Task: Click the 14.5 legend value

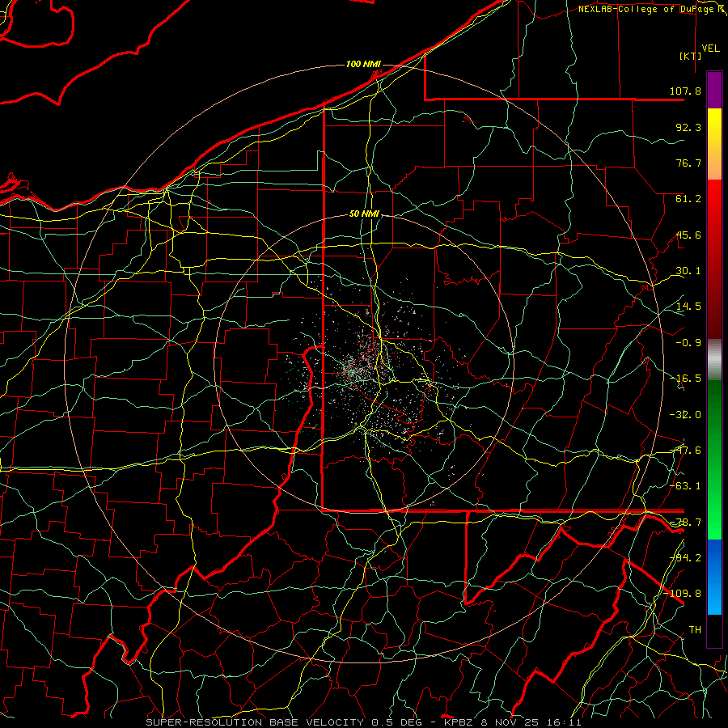Action: click(688, 307)
